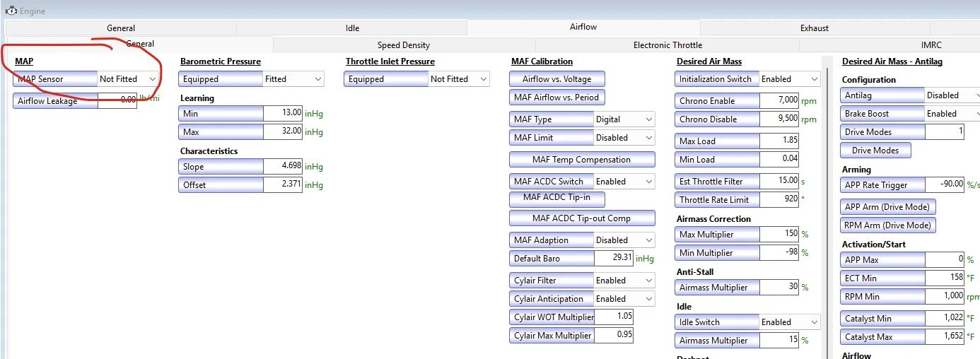980x359 pixels.
Task: Switch to the Exhaust tab
Action: pyautogui.click(x=815, y=28)
